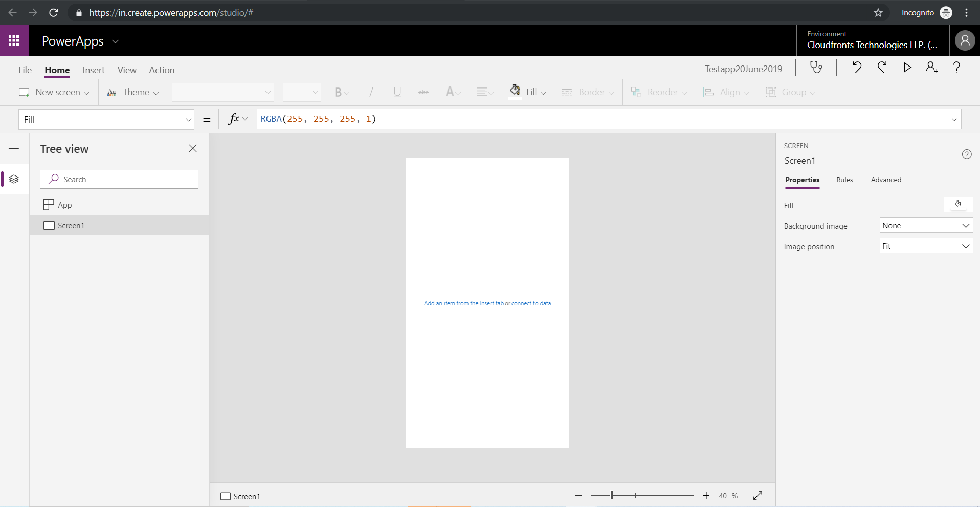Viewport: 980px width, 507px height.
Task: Open the Image position Fit dropdown
Action: point(926,246)
